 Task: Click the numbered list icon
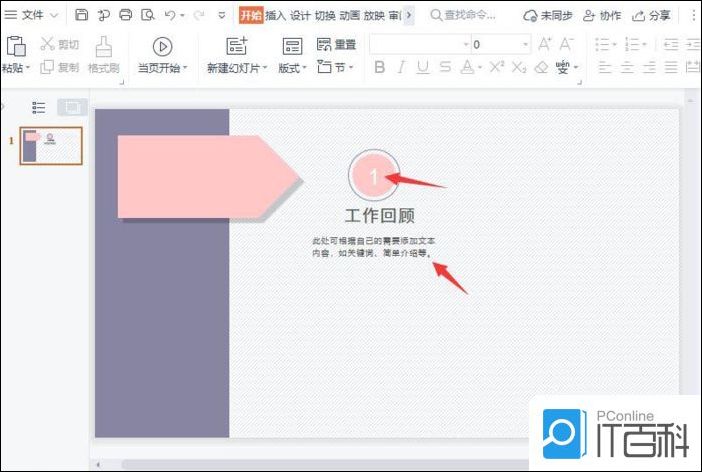(x=632, y=44)
